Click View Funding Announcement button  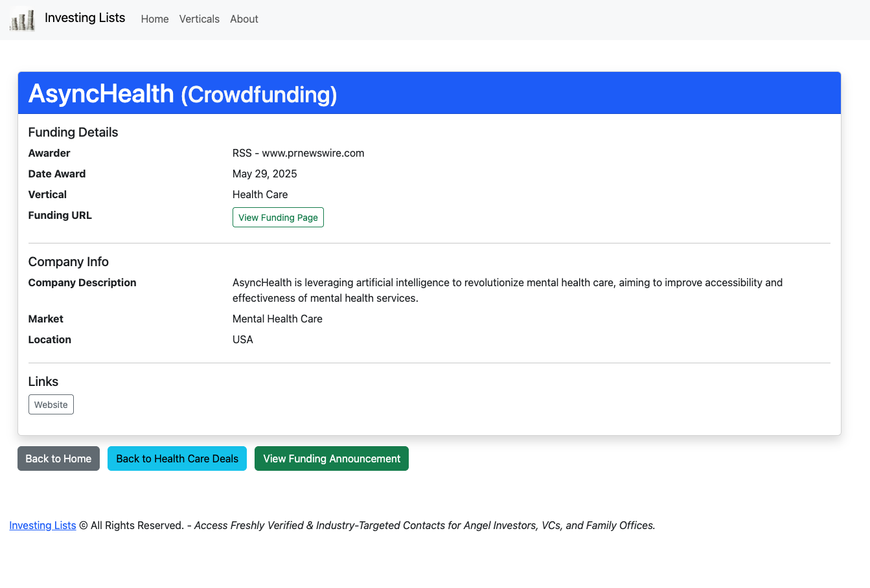coord(332,458)
